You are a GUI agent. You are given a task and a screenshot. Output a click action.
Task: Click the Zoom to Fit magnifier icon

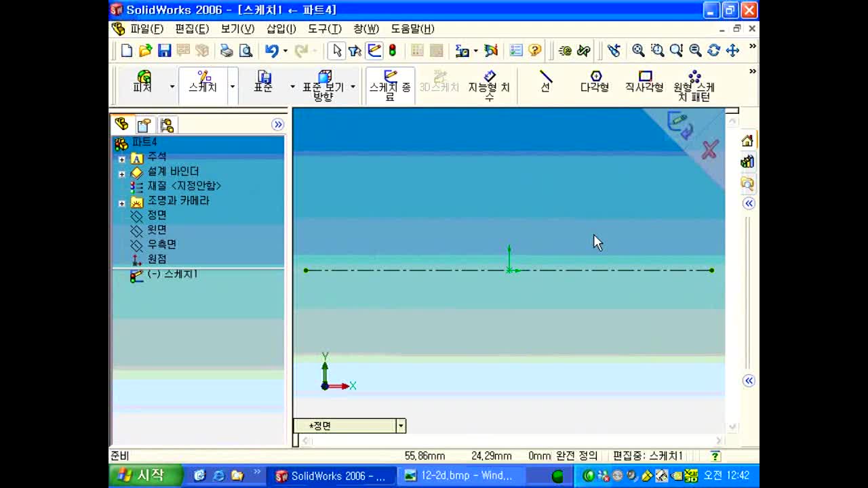tap(638, 51)
